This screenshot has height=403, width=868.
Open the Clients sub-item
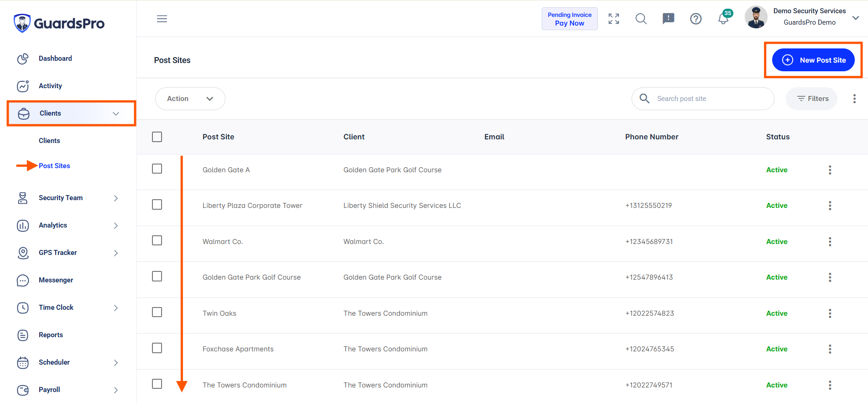[49, 141]
